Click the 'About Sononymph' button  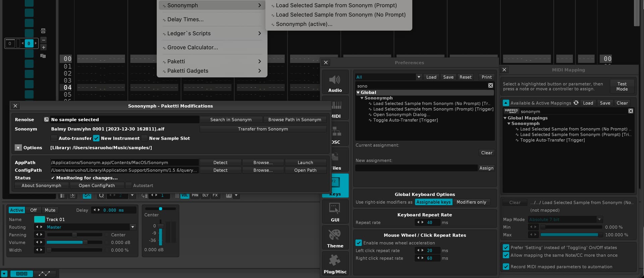[41, 186]
